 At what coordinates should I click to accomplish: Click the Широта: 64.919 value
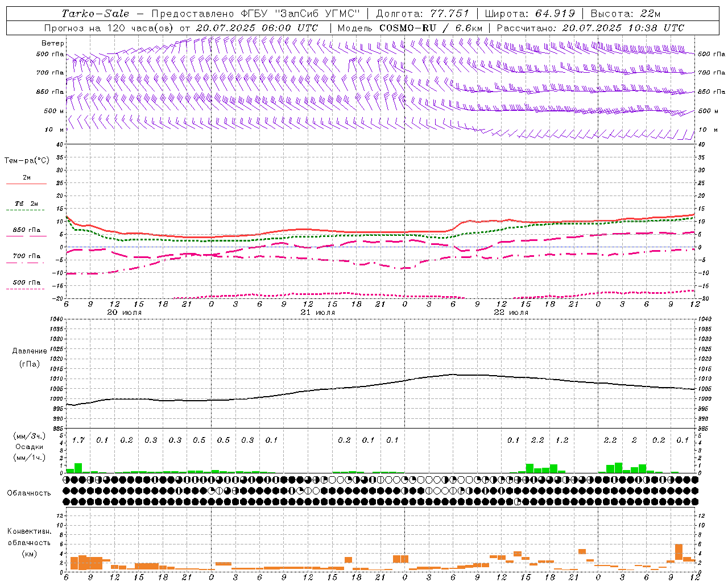click(x=530, y=14)
